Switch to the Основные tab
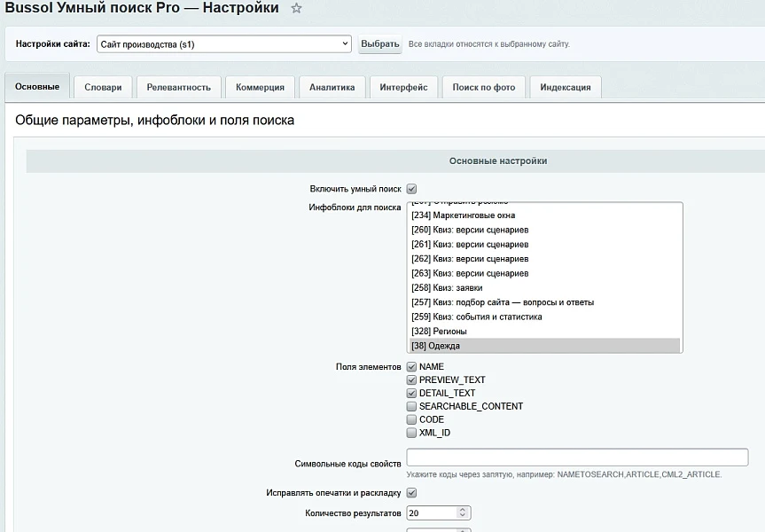Image resolution: width=765 pixels, height=532 pixels. tap(37, 87)
